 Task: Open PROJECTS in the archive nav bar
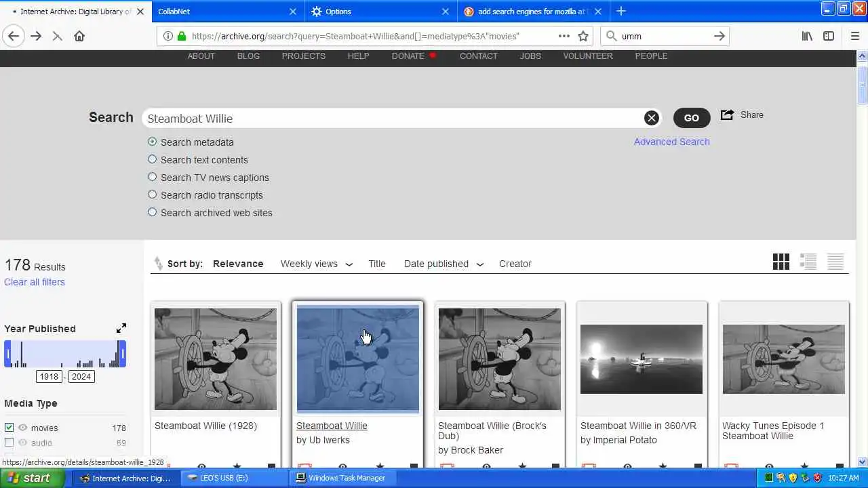coord(304,56)
